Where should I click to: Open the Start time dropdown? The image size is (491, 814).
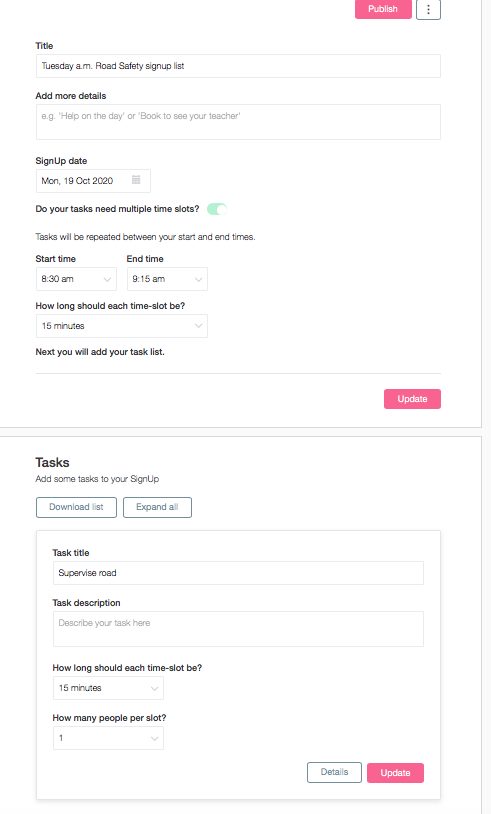[x=76, y=279]
